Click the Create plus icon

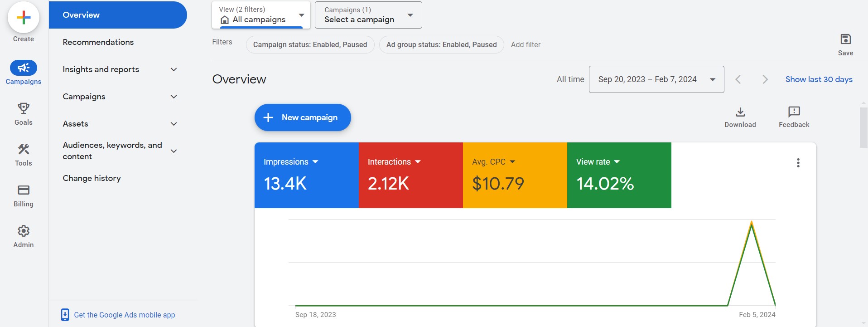24,18
